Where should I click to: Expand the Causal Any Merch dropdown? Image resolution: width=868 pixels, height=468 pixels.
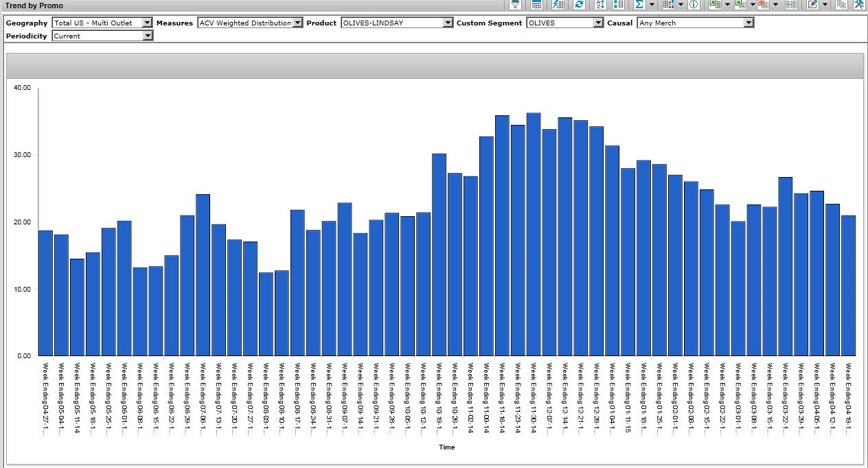(749, 23)
